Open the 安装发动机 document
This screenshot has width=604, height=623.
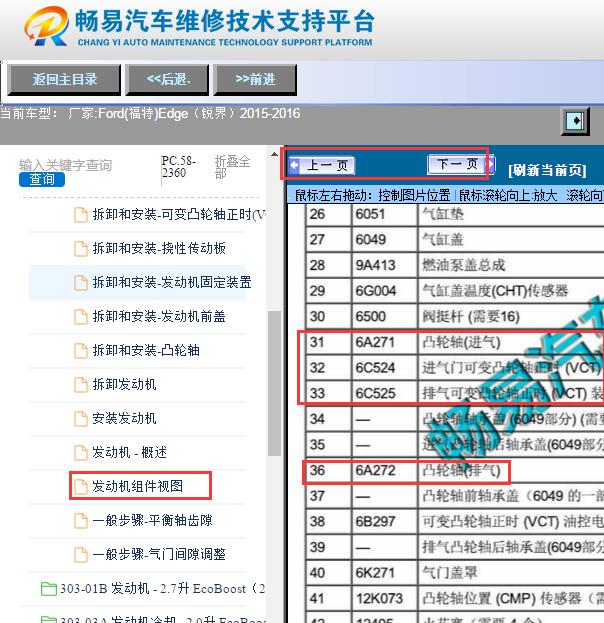click(x=124, y=418)
